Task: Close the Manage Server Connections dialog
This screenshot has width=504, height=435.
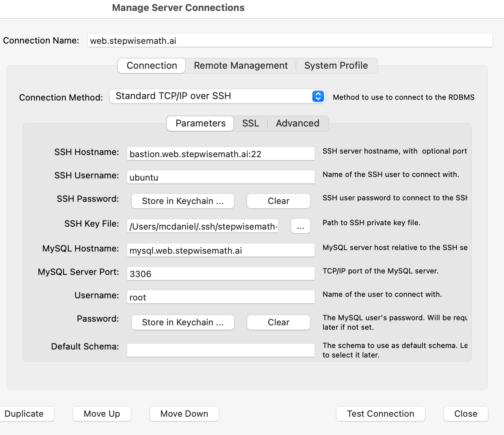Action: (x=466, y=414)
